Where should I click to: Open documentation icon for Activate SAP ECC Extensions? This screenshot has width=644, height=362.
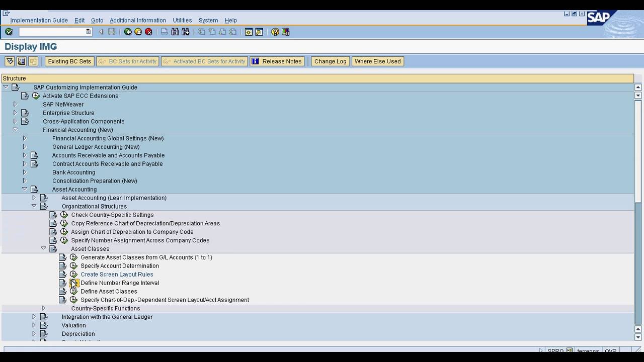coord(25,96)
